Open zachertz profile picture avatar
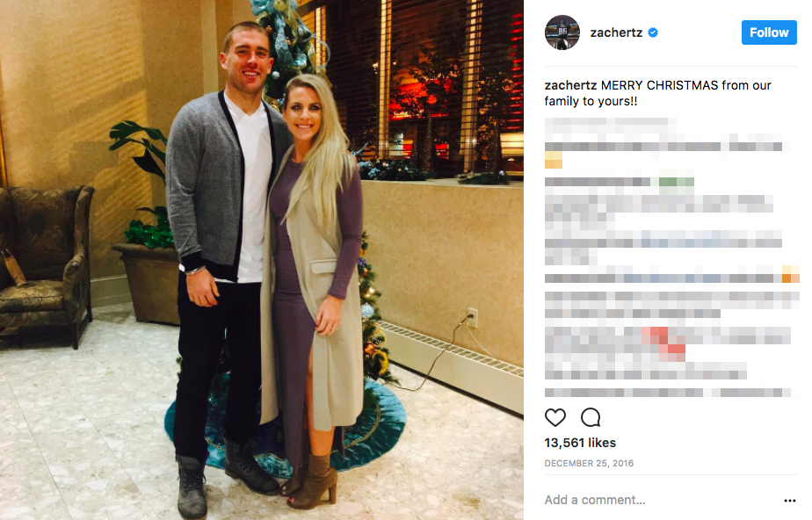The width and height of the screenshot is (812, 520). (562, 32)
